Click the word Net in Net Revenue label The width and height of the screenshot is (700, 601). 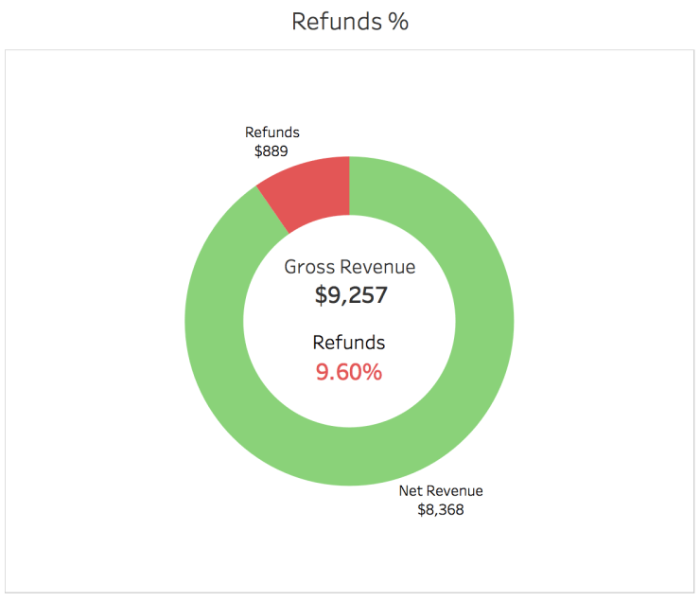click(411, 491)
